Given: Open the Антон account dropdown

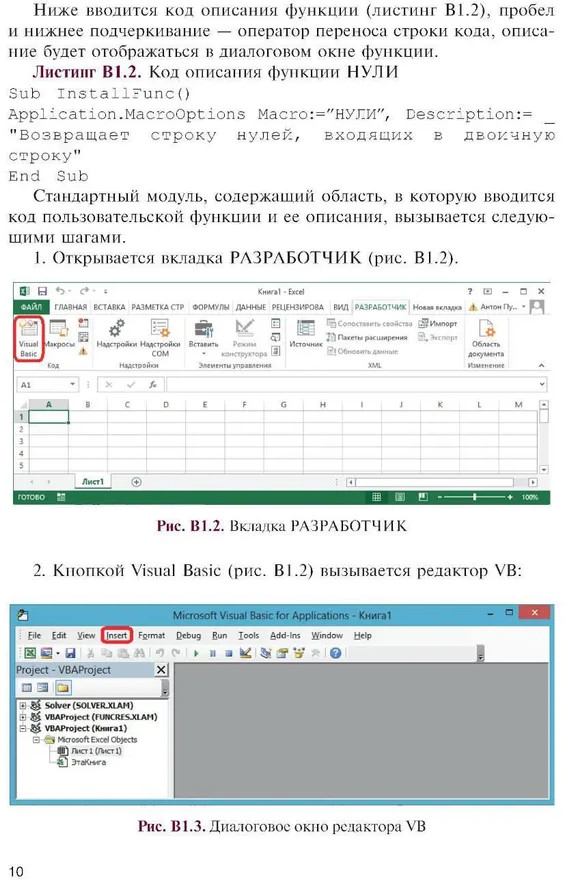Looking at the screenshot, I should 524,307.
